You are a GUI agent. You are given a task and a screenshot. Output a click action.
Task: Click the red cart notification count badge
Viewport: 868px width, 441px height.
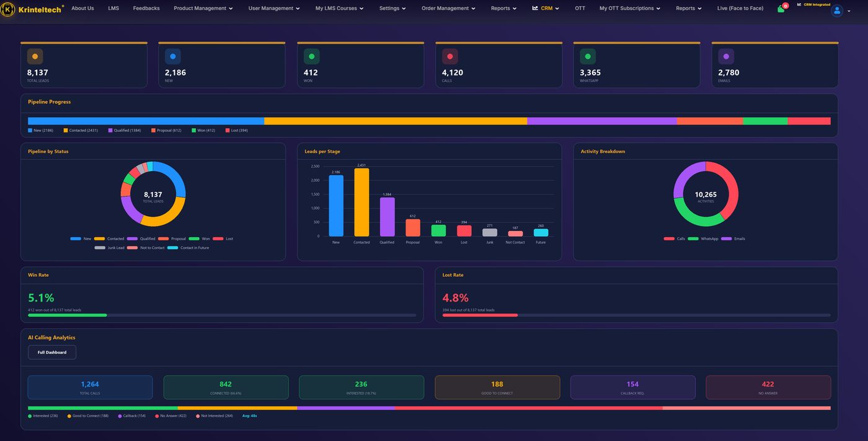[x=786, y=5]
